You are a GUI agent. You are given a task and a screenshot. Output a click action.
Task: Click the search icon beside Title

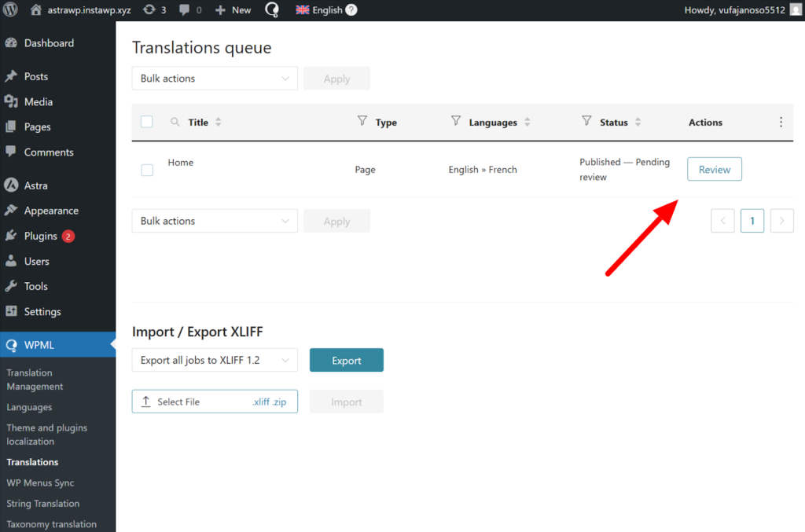coord(175,122)
